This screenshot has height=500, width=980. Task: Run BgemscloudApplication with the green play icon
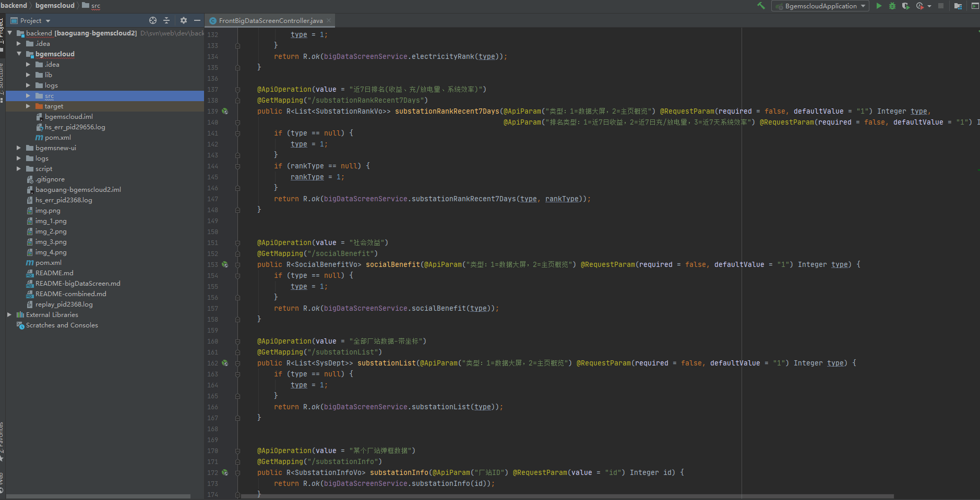point(879,6)
